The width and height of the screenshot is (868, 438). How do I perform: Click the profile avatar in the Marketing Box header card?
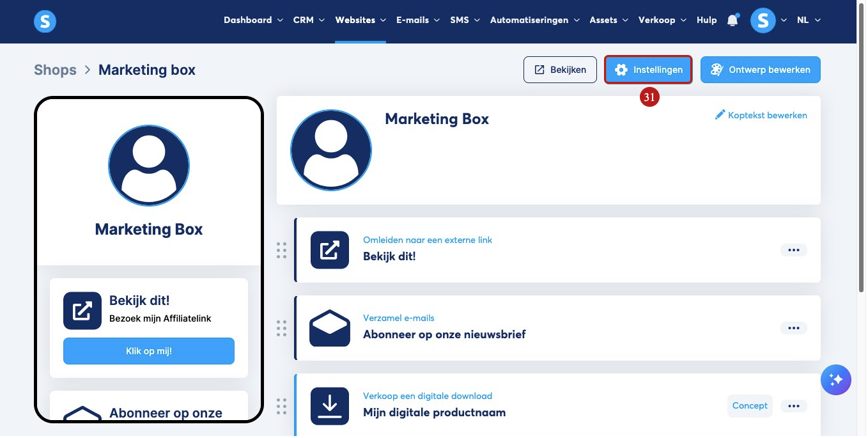click(331, 150)
